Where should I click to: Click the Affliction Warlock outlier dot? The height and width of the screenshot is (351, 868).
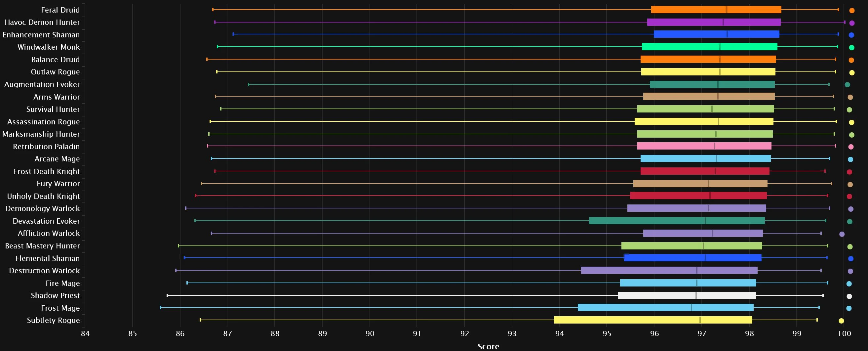pyautogui.click(x=842, y=234)
